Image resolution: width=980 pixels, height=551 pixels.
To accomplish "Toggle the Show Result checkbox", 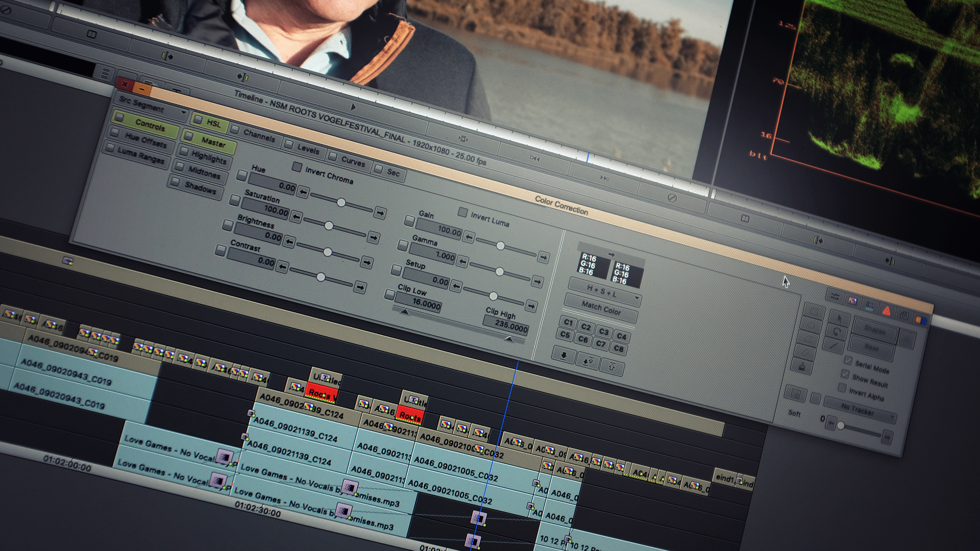I will pos(845,374).
